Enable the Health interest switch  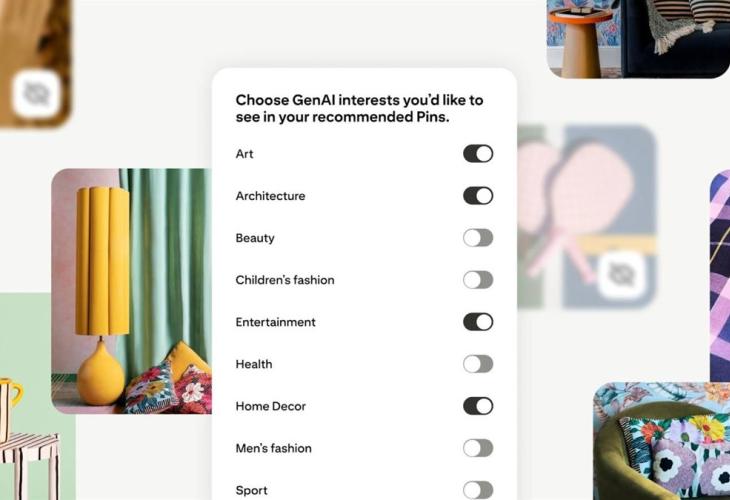(x=478, y=364)
